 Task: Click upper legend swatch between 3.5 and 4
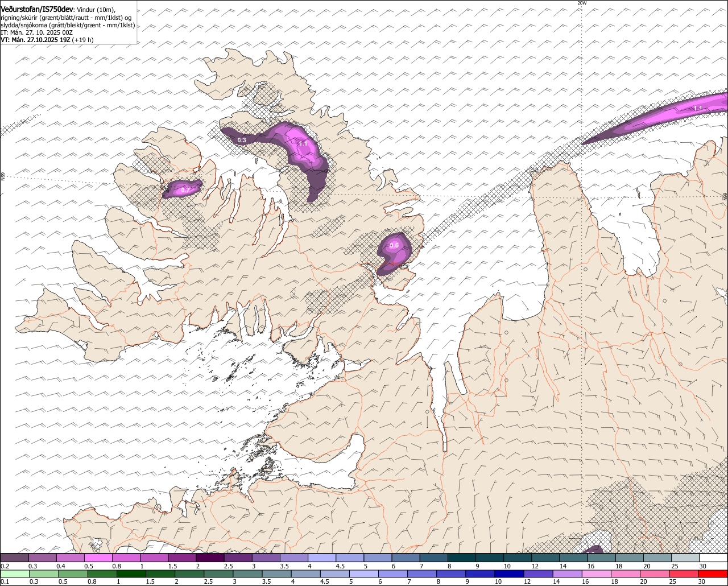[294, 558]
